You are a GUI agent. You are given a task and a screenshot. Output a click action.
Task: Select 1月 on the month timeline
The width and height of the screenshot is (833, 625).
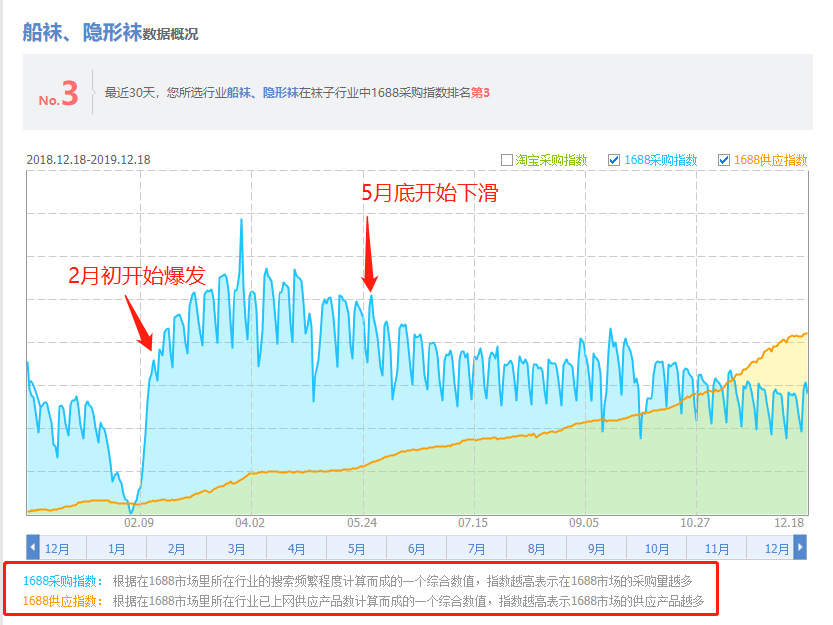pos(117,549)
